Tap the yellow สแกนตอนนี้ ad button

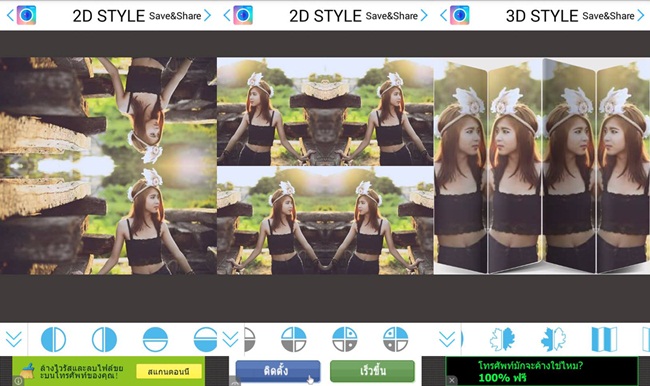(x=169, y=371)
